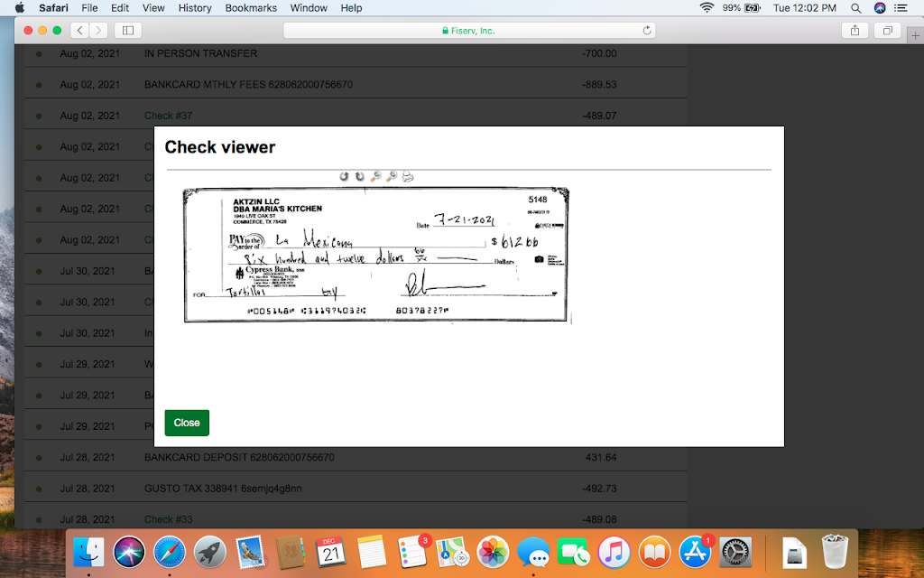Click the scanned check image
Image resolution: width=924 pixels, height=578 pixels.
click(375, 255)
